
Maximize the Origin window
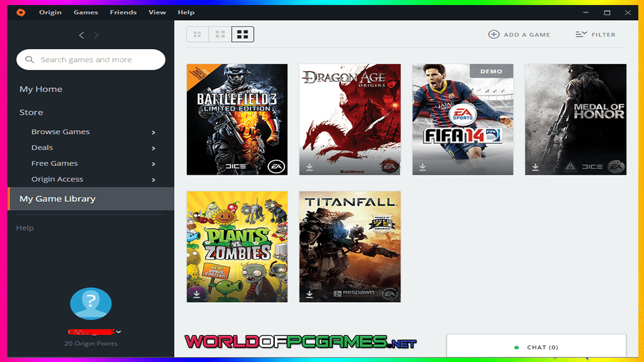pos(607,13)
